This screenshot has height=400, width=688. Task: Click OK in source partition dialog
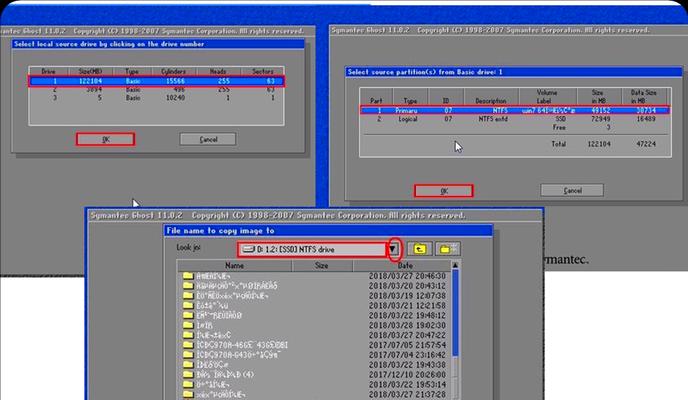click(444, 191)
